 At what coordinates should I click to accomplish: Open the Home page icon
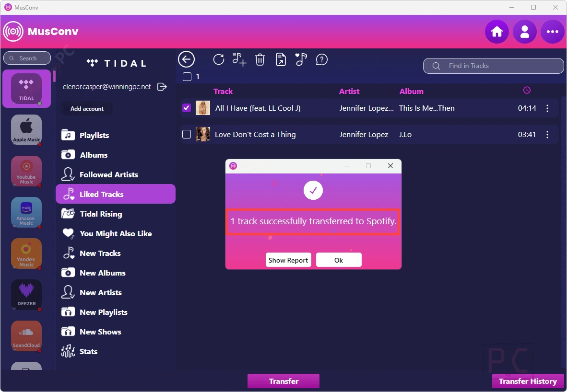pyautogui.click(x=497, y=32)
